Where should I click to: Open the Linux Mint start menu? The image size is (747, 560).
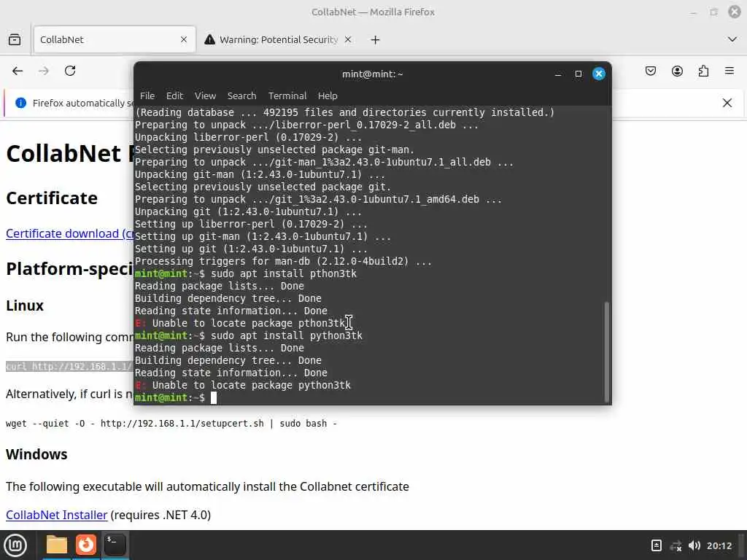[x=15, y=545]
